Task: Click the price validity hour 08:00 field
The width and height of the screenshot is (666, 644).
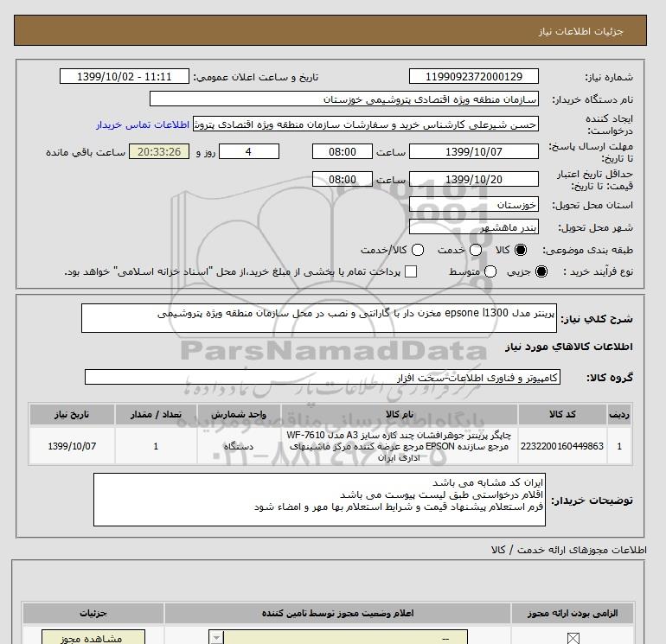Action: coord(343,179)
